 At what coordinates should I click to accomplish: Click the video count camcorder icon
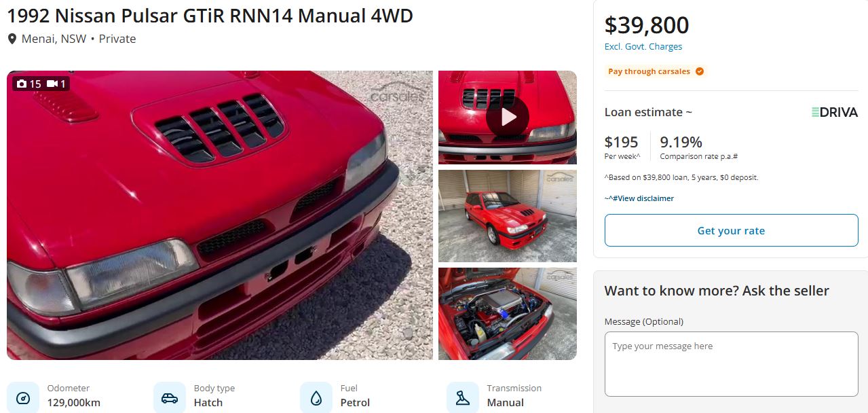(52, 84)
